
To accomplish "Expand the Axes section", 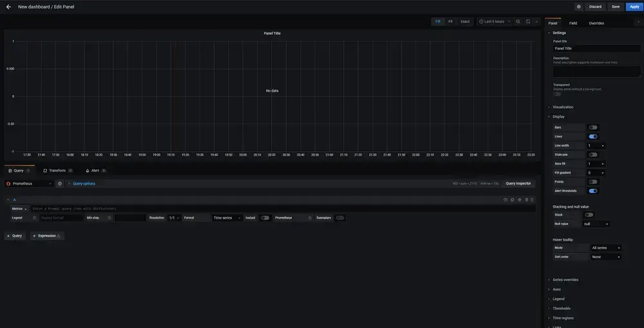I will point(556,289).
